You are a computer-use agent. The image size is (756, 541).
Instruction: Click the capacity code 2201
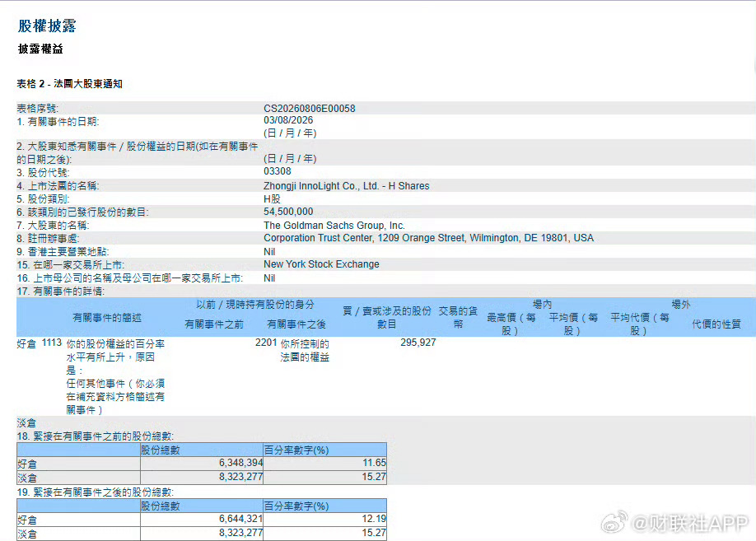[x=266, y=343]
